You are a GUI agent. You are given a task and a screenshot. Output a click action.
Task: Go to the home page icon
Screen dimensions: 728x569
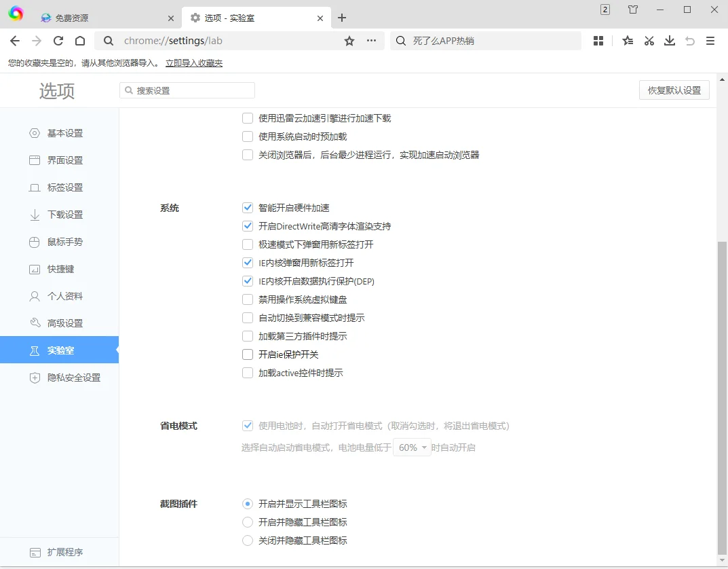(x=80, y=41)
